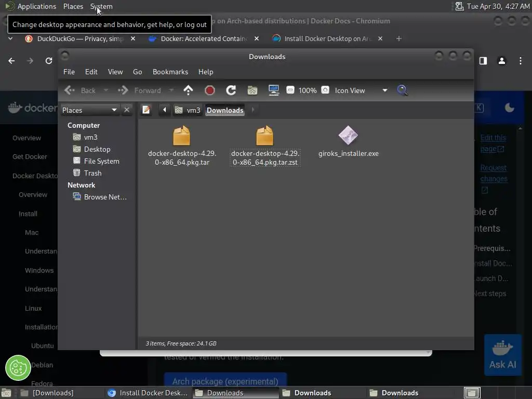
Task: Open Forward history dropdown arrow
Action: click(x=171, y=90)
